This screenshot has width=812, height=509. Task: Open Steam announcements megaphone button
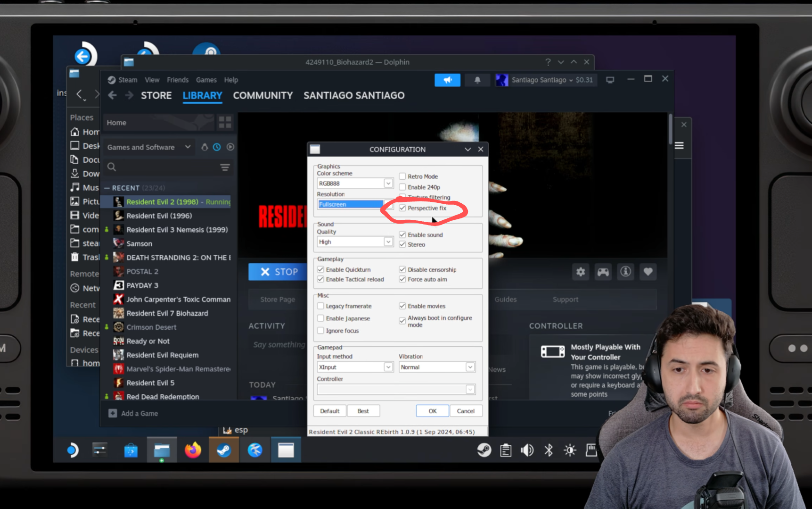point(447,80)
